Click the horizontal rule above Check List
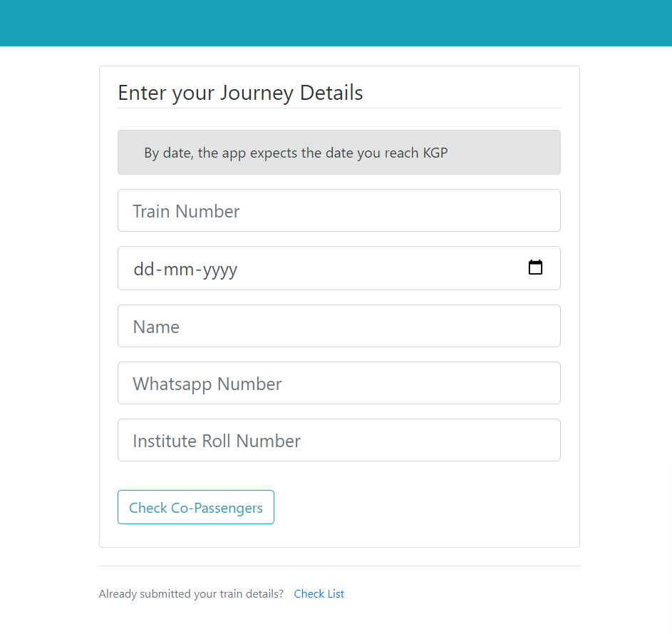The width and height of the screenshot is (672, 634). [x=339, y=566]
